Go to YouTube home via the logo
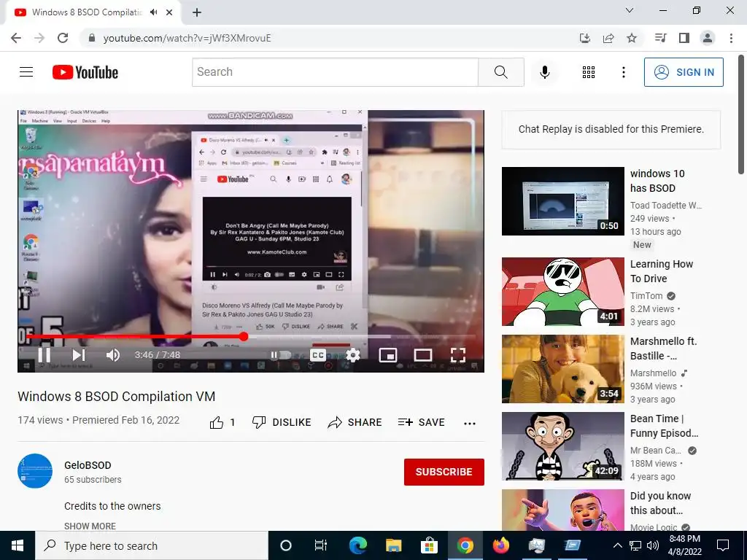The width and height of the screenshot is (747, 560). pos(85,72)
